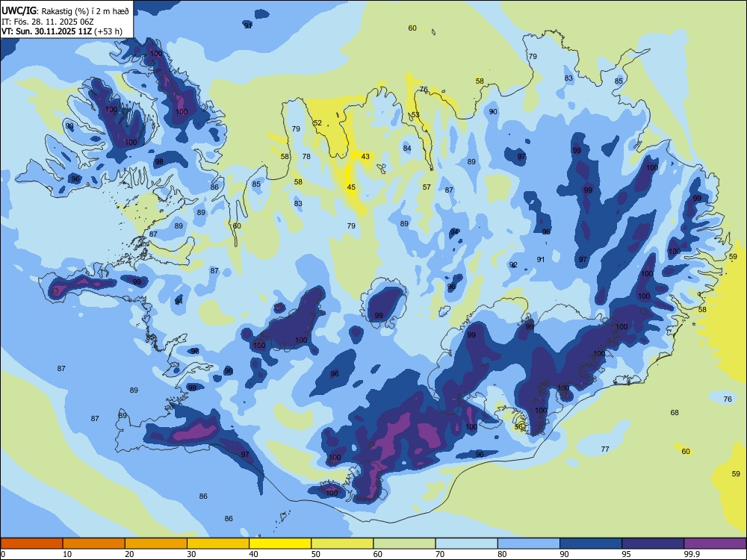This screenshot has width=747, height=560.
Task: Select the '30' tick label on the color scale
Action: pyautogui.click(x=191, y=554)
